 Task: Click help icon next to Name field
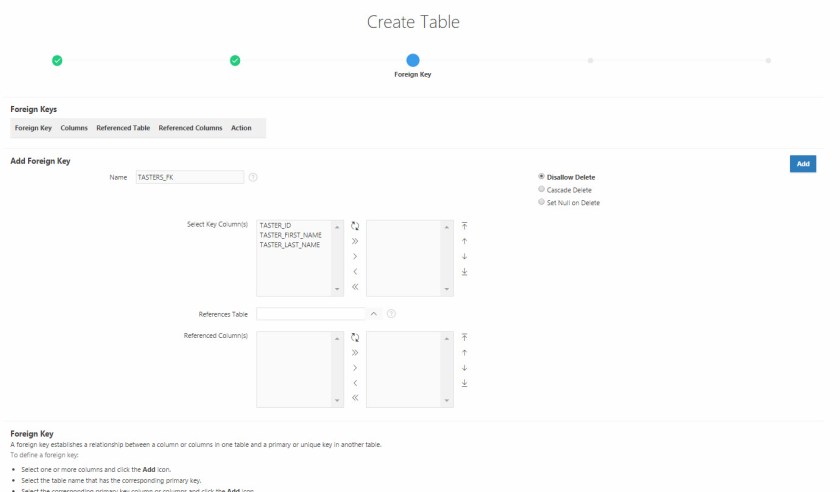click(x=253, y=177)
